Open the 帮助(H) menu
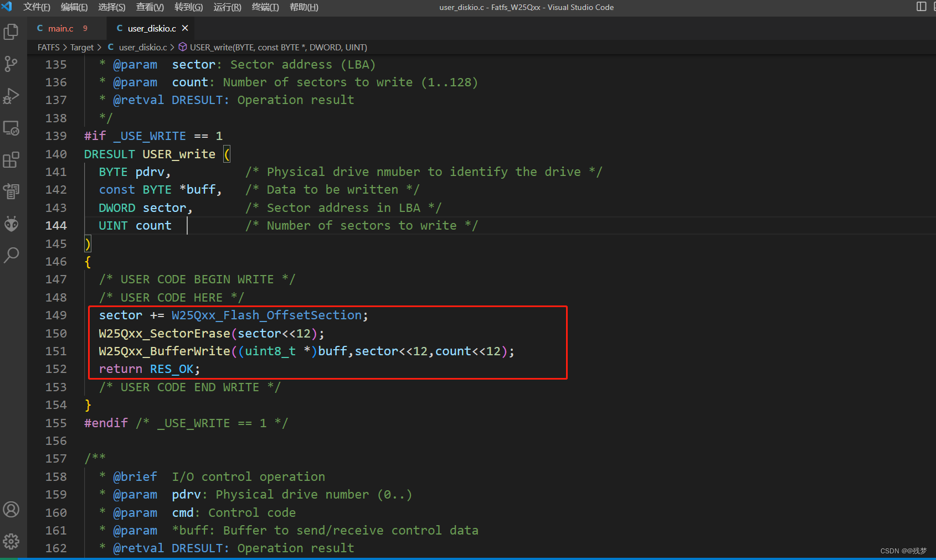Image resolution: width=936 pixels, height=560 pixels. point(304,7)
